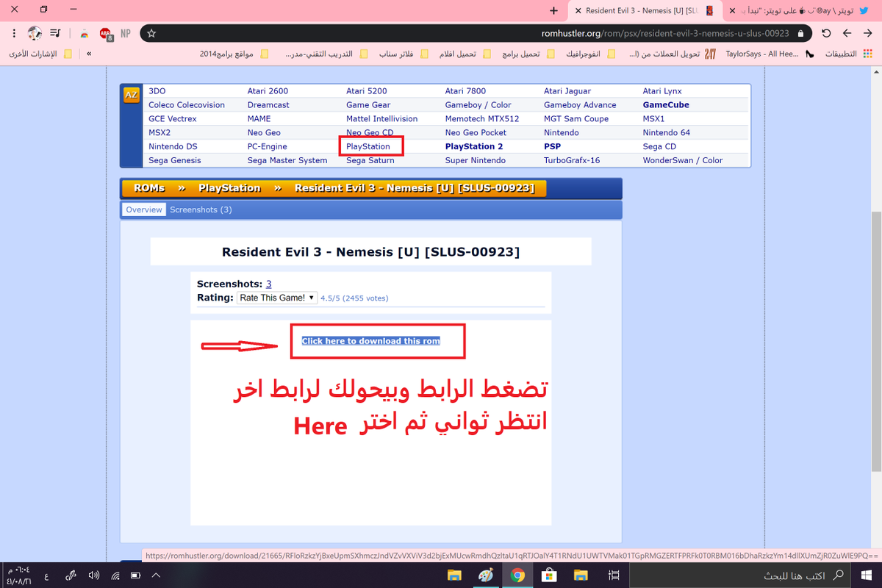Click PlayStation in the breadcrumb

click(229, 188)
